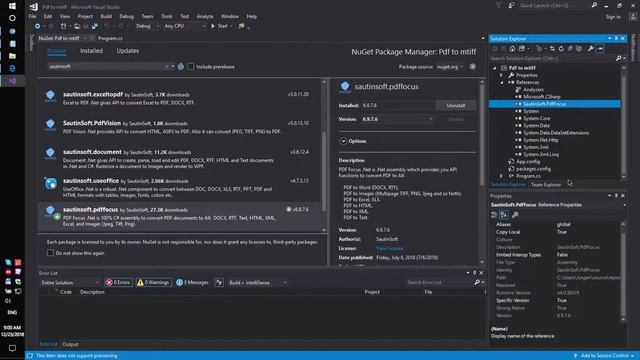Click the Open File toolbar icon

[77, 26]
